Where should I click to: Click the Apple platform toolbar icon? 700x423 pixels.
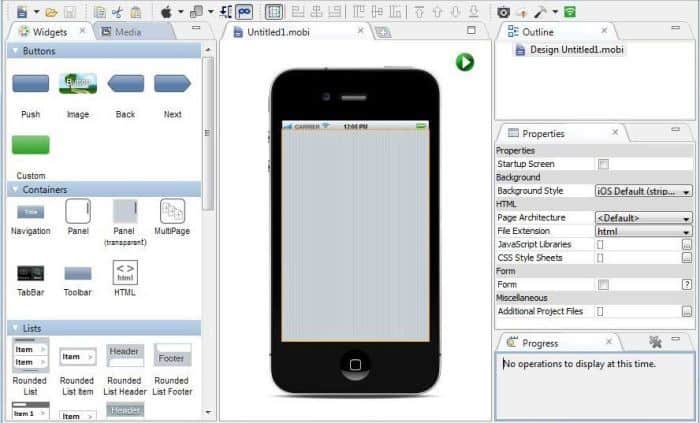point(166,12)
